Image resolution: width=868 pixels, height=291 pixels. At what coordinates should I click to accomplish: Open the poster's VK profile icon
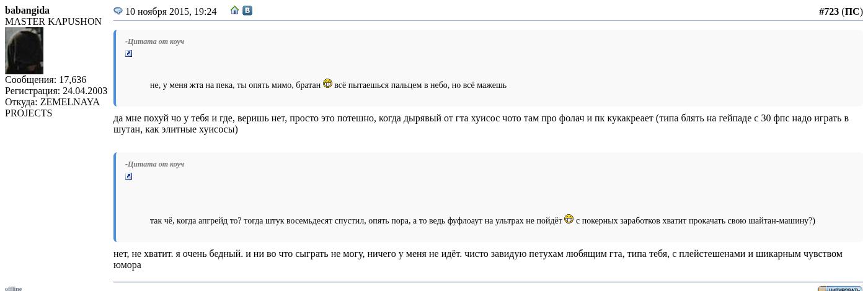point(247,11)
